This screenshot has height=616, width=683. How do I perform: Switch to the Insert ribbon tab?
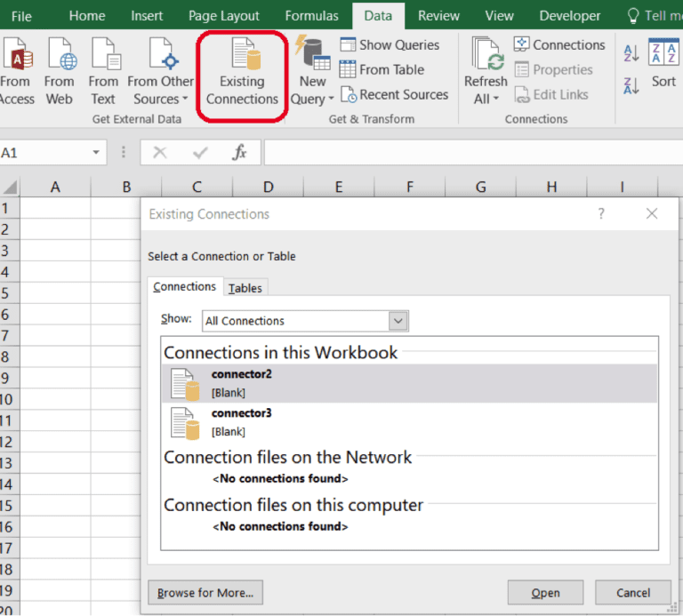[x=147, y=16]
